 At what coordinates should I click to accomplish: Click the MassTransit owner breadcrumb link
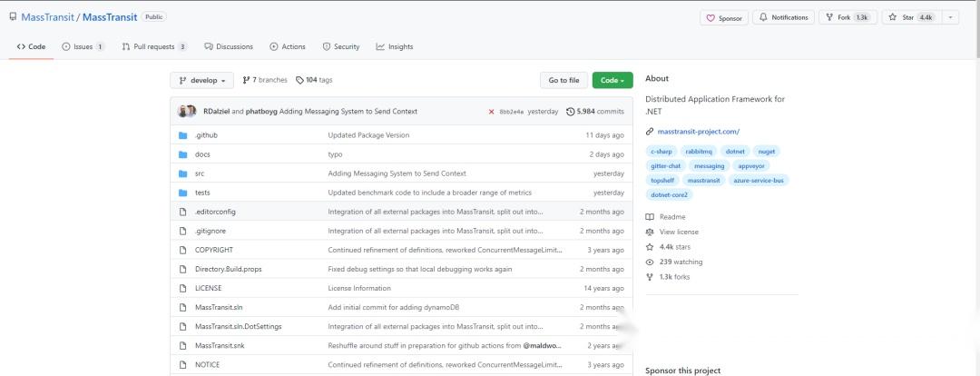47,17
